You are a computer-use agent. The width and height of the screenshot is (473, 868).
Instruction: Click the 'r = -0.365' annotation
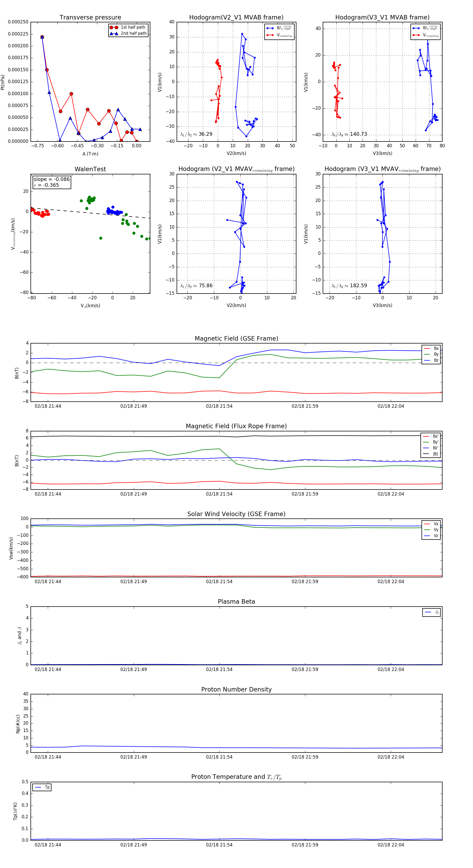47,185
